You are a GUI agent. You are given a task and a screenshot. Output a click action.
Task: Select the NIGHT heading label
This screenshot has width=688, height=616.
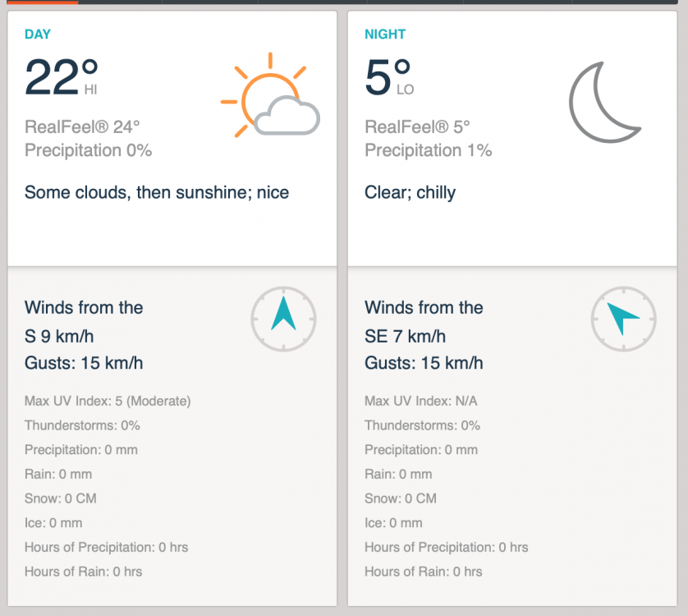tap(385, 34)
